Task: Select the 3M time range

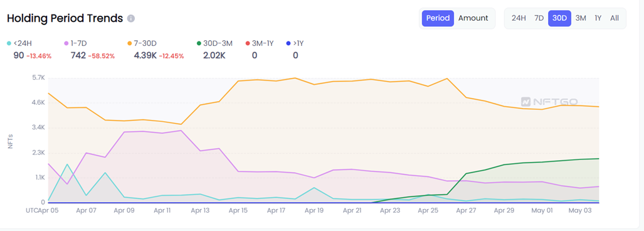Action: (580, 18)
